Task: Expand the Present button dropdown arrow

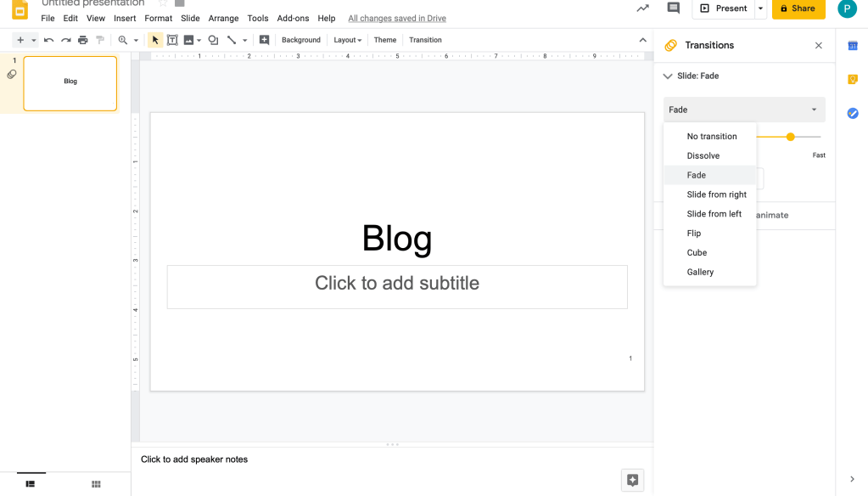Action: tap(760, 8)
